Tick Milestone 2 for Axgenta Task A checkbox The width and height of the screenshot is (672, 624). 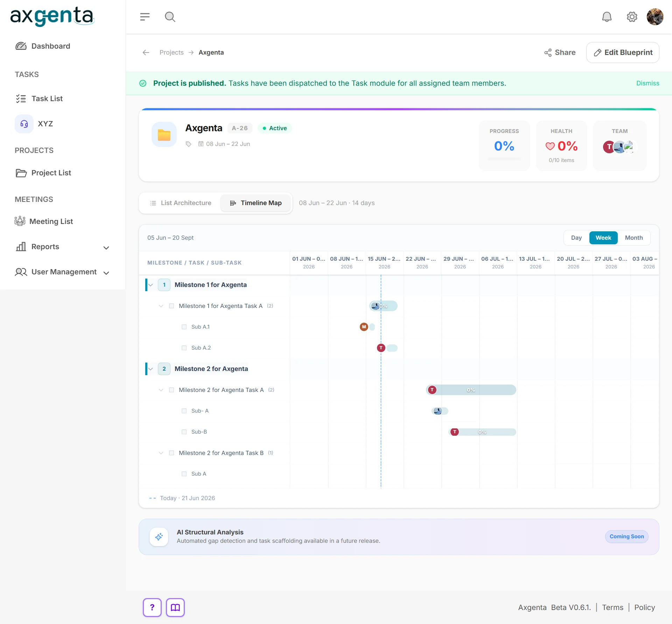(x=171, y=390)
